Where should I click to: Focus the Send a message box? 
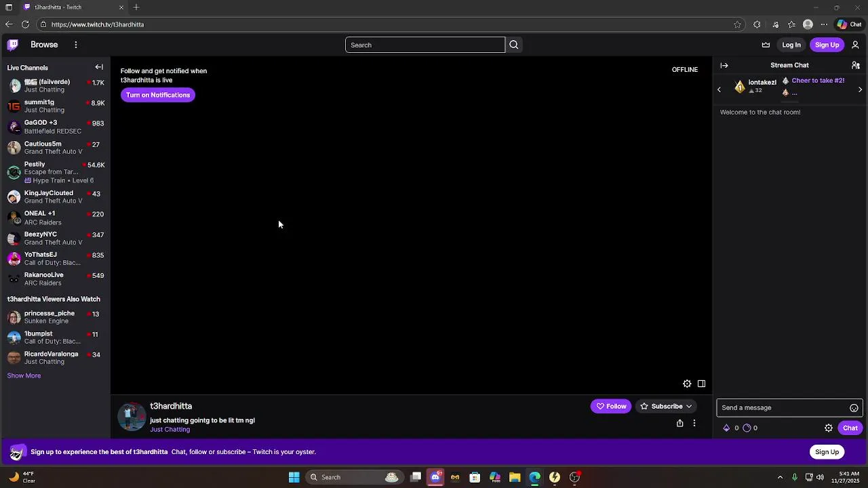point(783,408)
